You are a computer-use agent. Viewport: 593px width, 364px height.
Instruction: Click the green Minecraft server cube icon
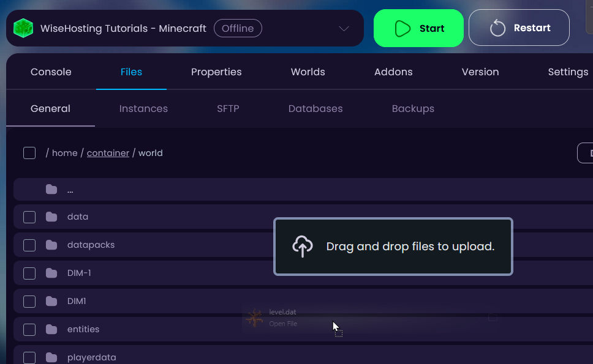click(x=23, y=28)
